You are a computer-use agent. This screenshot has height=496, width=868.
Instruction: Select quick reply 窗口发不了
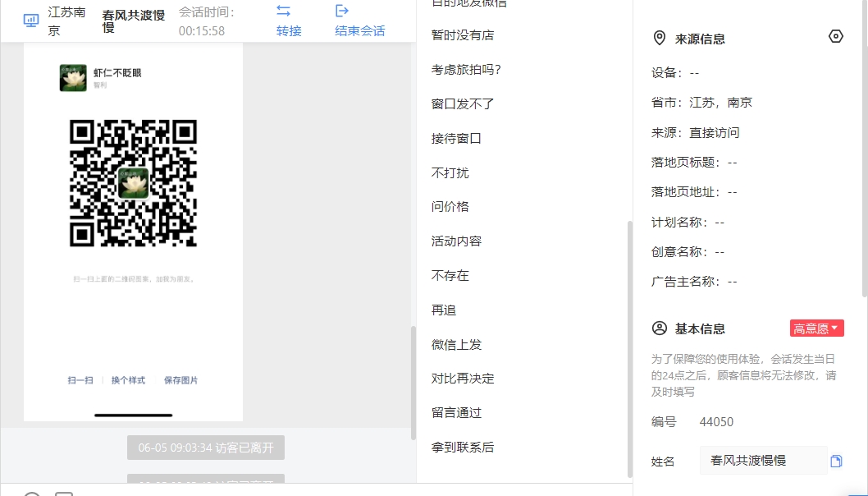(x=463, y=103)
